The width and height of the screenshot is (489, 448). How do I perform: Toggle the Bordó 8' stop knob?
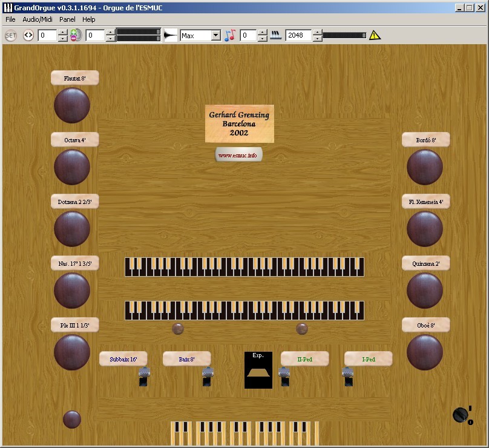pyautogui.click(x=425, y=167)
